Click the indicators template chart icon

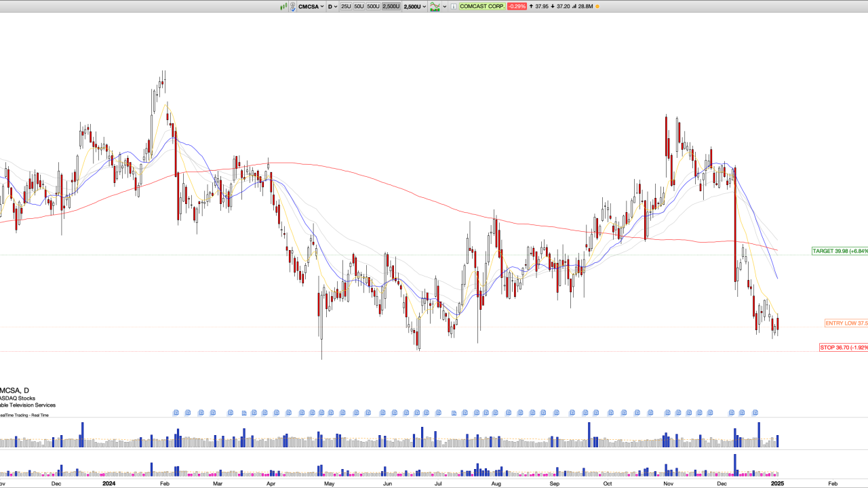coord(435,6)
